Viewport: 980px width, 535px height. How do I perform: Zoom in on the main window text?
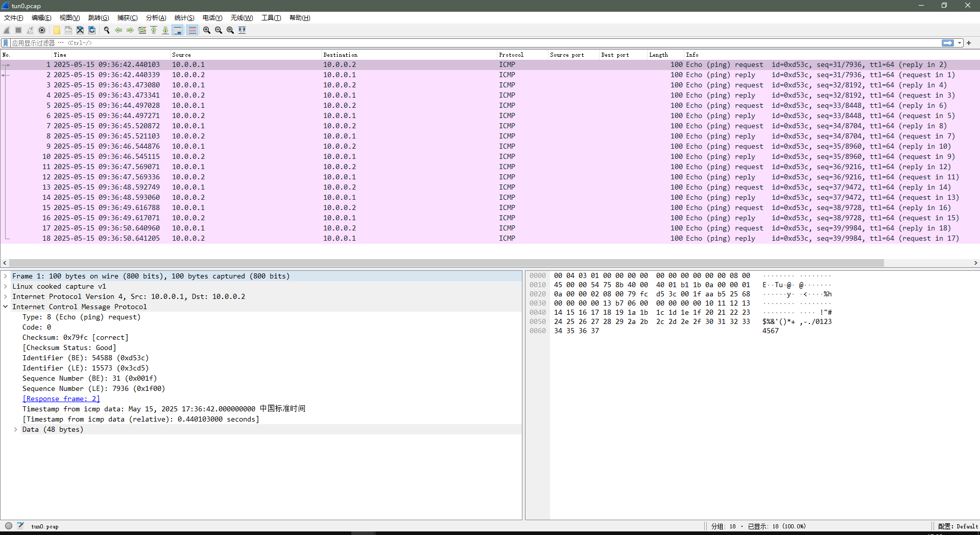point(207,30)
